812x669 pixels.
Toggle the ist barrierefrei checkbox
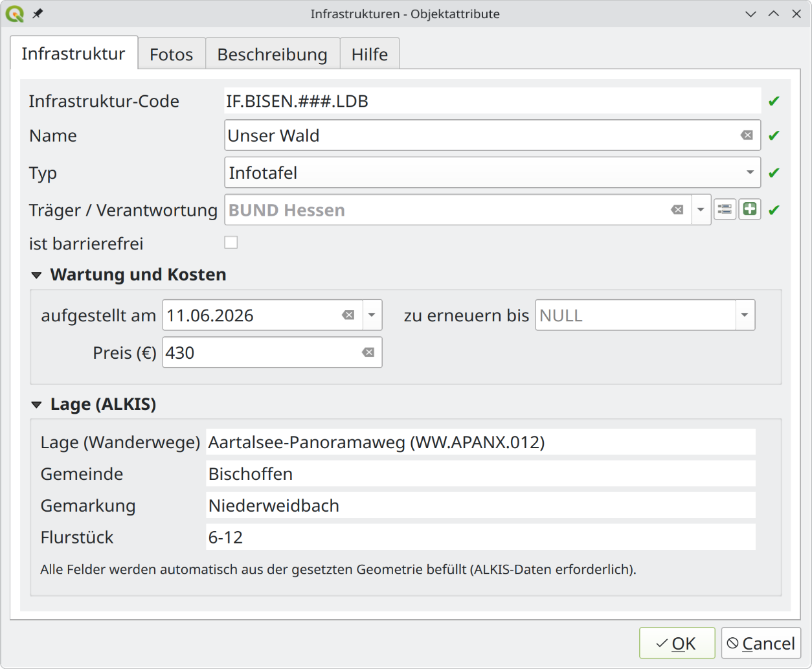pos(231,242)
